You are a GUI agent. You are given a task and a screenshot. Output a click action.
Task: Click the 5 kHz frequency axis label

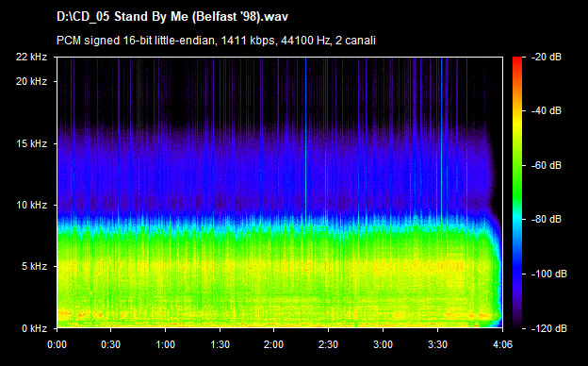(34, 267)
